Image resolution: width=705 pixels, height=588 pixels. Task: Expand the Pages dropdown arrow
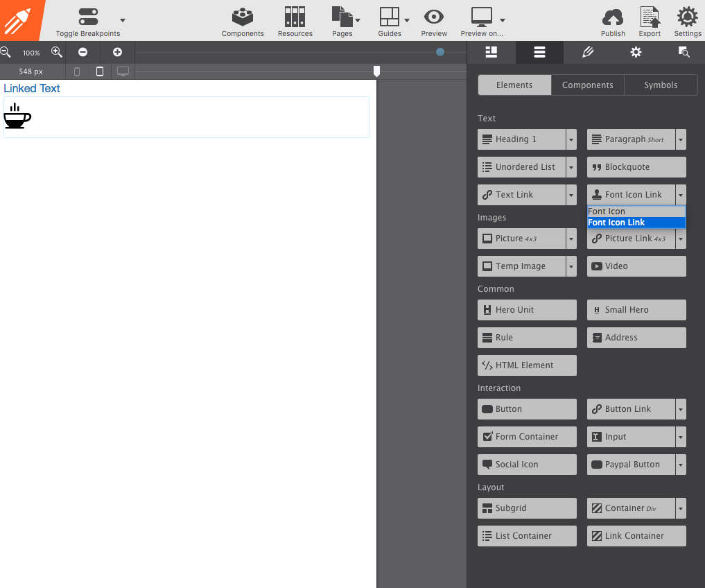click(x=358, y=20)
